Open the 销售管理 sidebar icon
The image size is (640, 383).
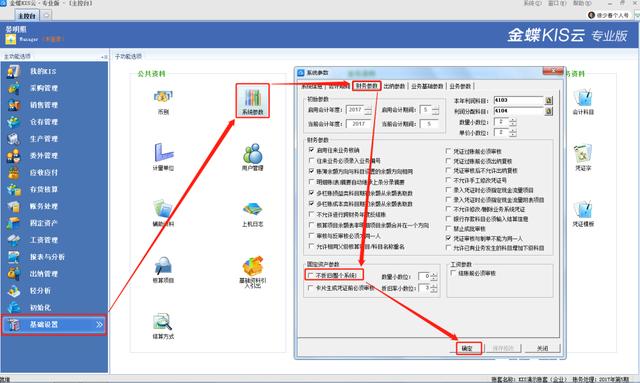tap(13, 105)
